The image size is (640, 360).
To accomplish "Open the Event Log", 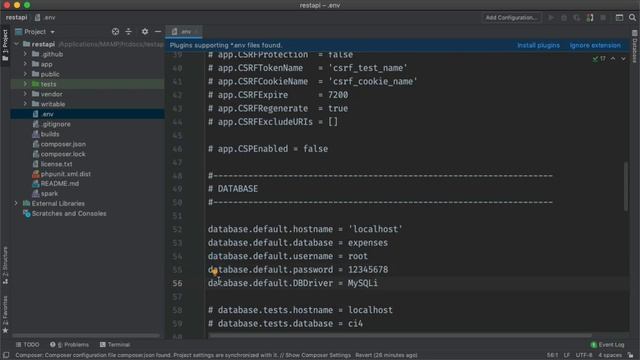I will coord(607,345).
